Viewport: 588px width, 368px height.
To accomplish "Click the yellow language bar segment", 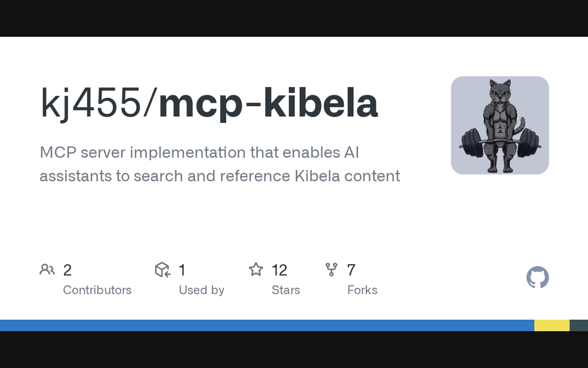I will click(552, 325).
